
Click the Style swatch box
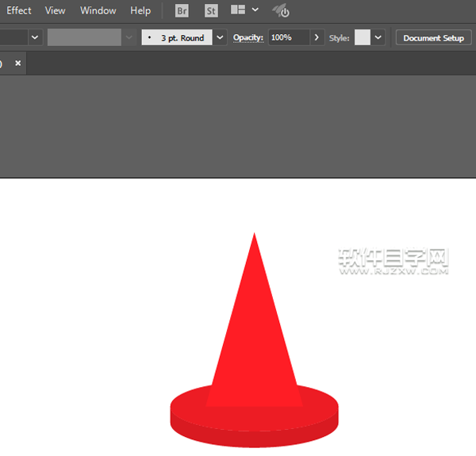point(363,37)
